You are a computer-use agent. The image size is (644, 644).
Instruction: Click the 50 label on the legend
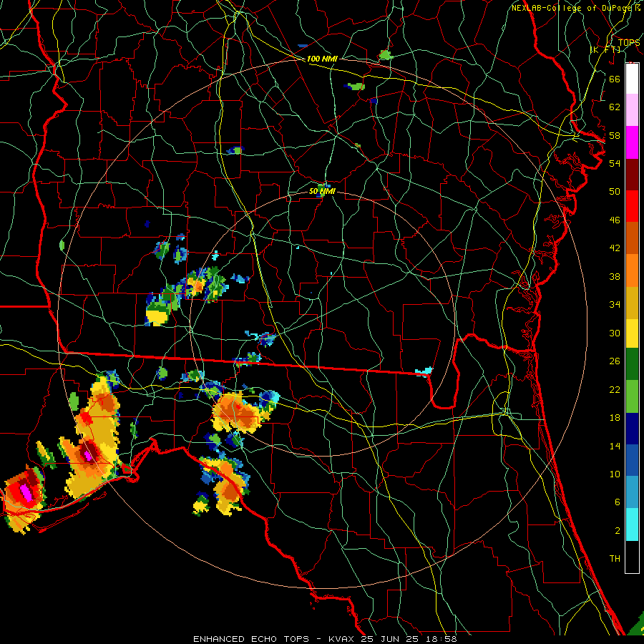[x=615, y=192]
